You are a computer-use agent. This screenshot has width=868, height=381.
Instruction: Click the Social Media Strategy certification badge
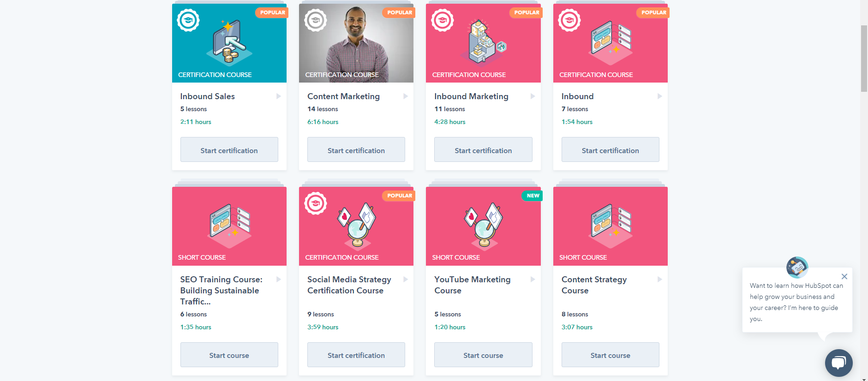click(x=316, y=203)
